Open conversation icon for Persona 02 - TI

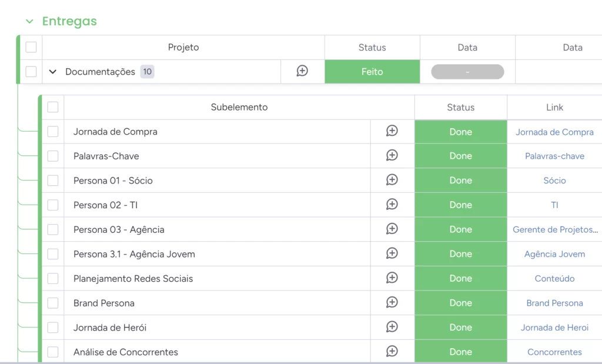coord(392,205)
